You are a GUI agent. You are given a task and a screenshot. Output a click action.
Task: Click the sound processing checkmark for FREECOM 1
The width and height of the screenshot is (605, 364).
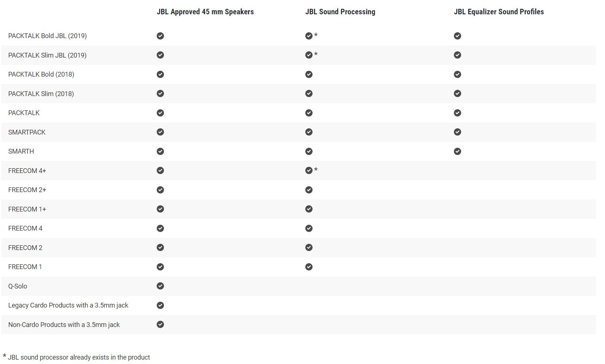click(309, 267)
